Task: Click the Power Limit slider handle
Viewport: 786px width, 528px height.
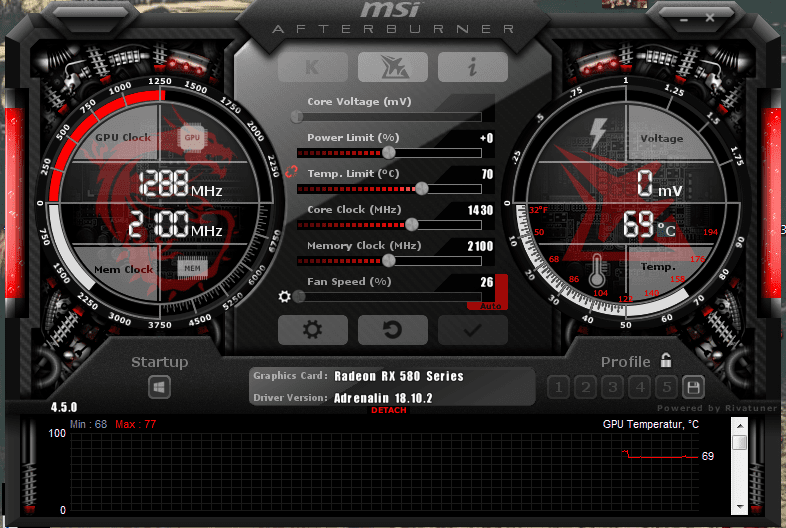Action: tap(388, 152)
